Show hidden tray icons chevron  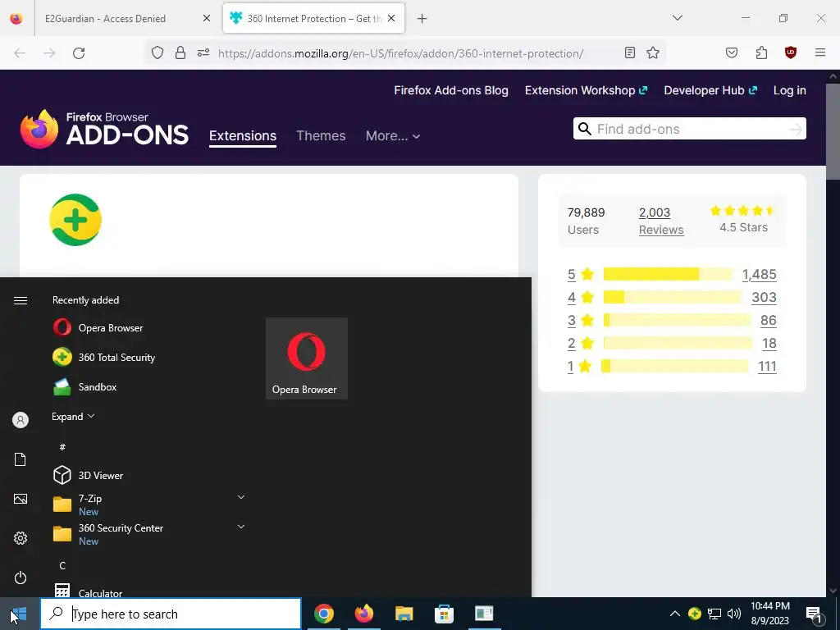coord(675,614)
